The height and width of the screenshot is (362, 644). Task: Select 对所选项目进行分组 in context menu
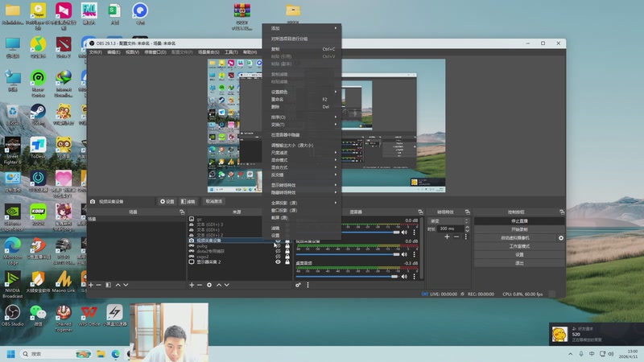[302, 39]
